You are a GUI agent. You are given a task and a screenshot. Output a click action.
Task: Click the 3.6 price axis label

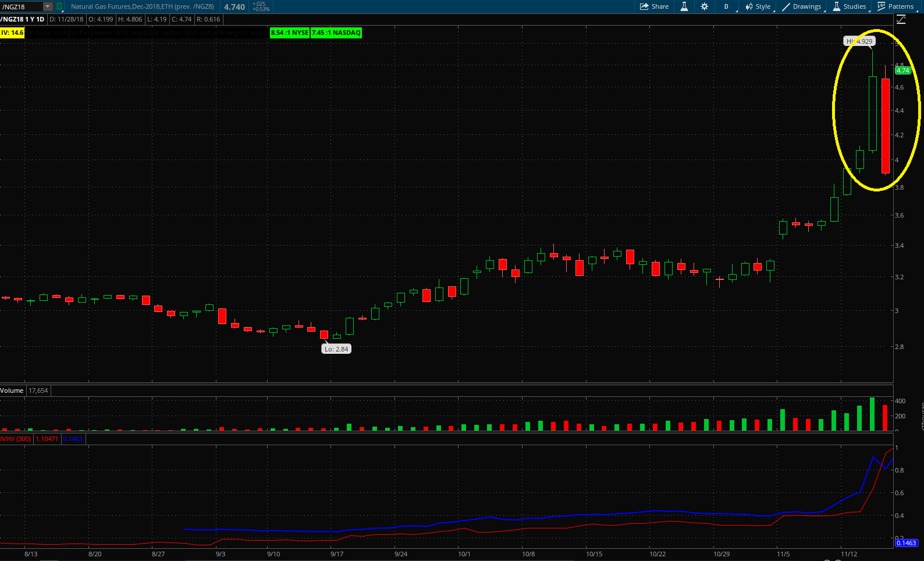[x=900, y=215]
